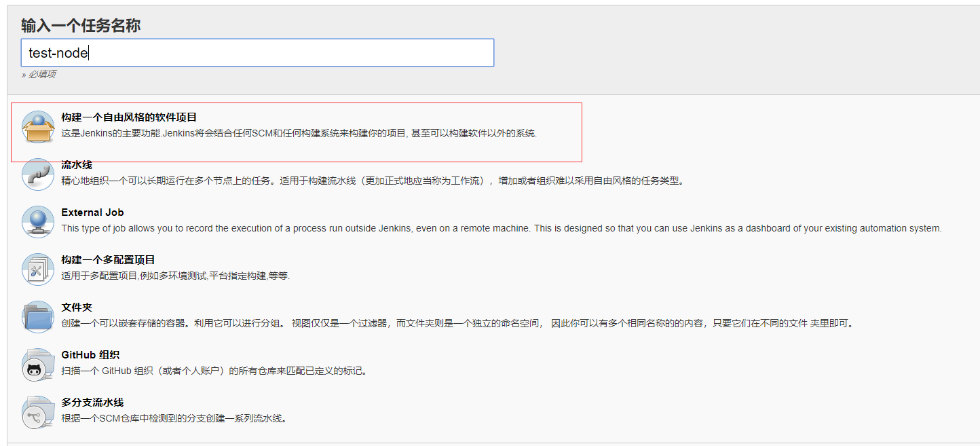The width and height of the screenshot is (980, 446).
Task: Choose the GitHub 组织 project type
Action: [92, 354]
